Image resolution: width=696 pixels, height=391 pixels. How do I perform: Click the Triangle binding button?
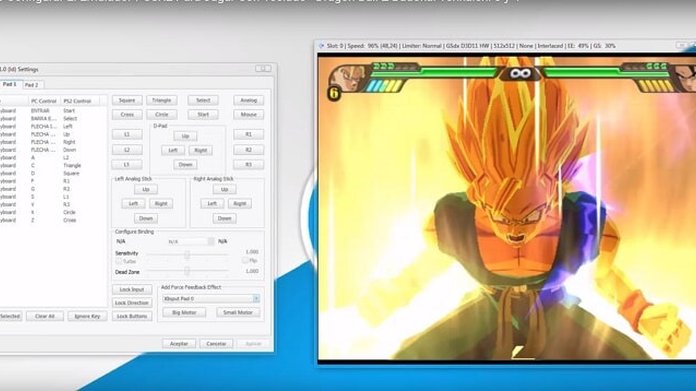click(162, 100)
